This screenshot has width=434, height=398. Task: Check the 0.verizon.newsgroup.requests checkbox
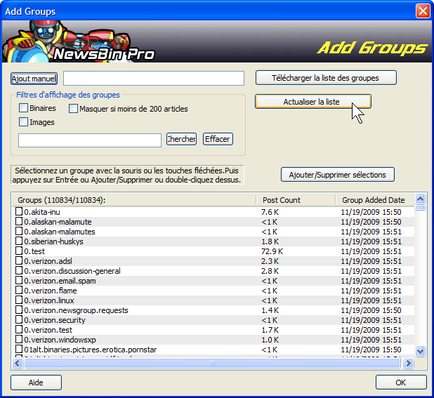coord(19,310)
